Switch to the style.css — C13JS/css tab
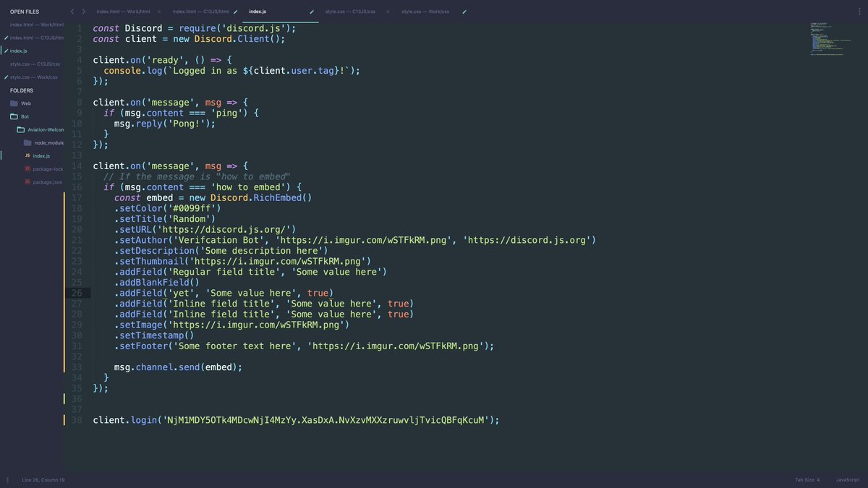Screen dimensions: 868x488 tap(350, 12)
